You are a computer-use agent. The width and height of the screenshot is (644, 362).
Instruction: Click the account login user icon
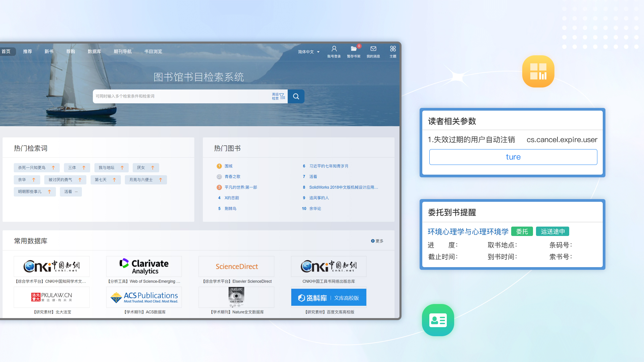coord(334,49)
